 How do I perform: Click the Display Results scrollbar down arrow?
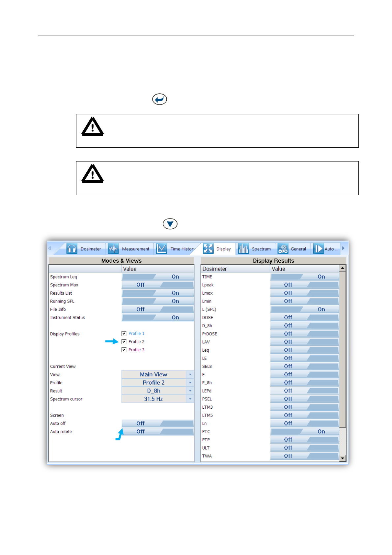(343, 458)
